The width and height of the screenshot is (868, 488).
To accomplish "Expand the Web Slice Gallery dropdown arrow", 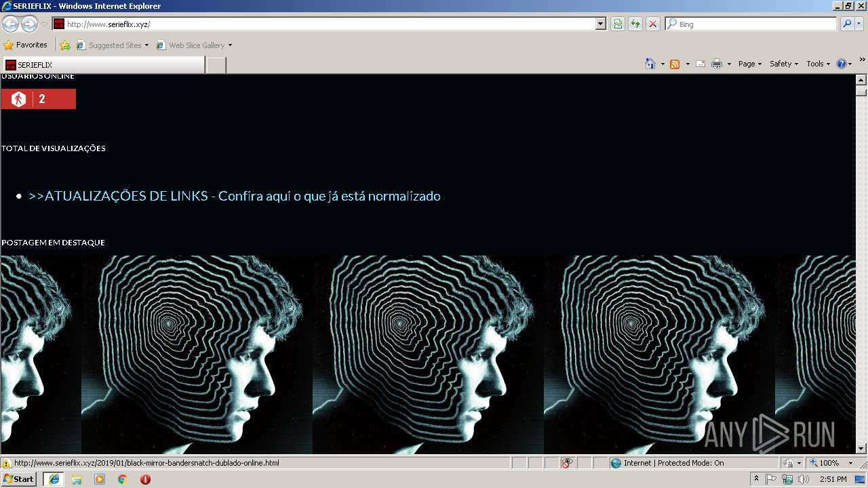I will (x=230, y=45).
